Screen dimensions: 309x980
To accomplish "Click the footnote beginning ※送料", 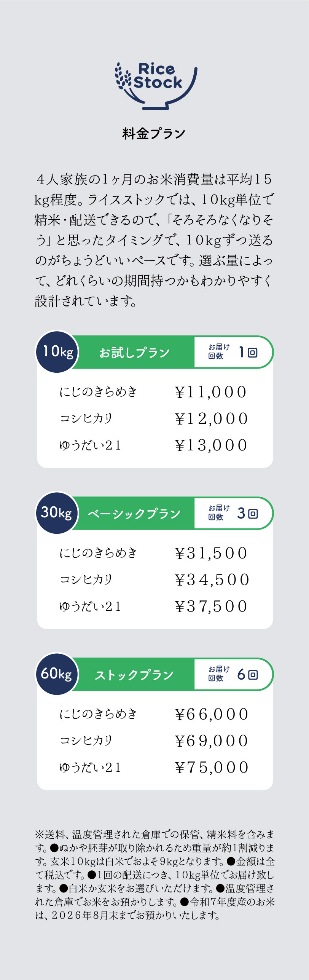I will click(154, 875).
